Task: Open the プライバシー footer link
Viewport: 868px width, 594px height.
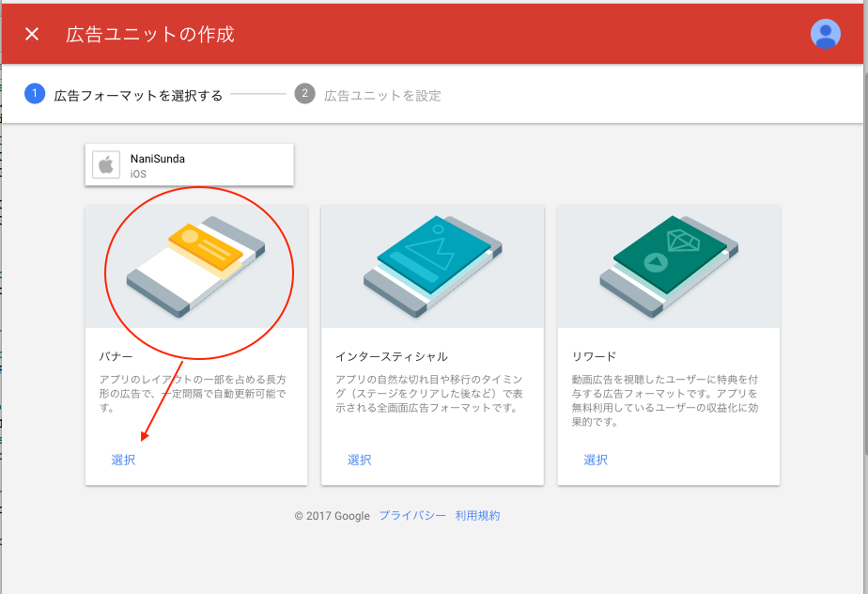Action: (x=412, y=516)
